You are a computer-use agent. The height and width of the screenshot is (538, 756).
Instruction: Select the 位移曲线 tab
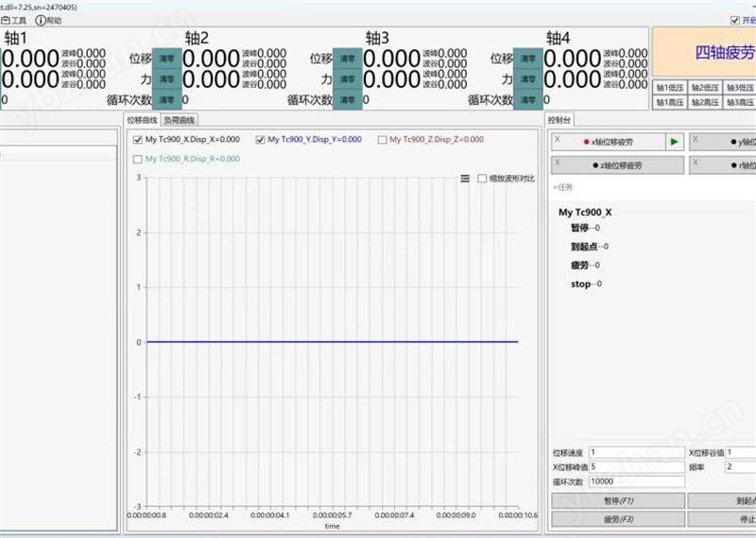(x=142, y=120)
